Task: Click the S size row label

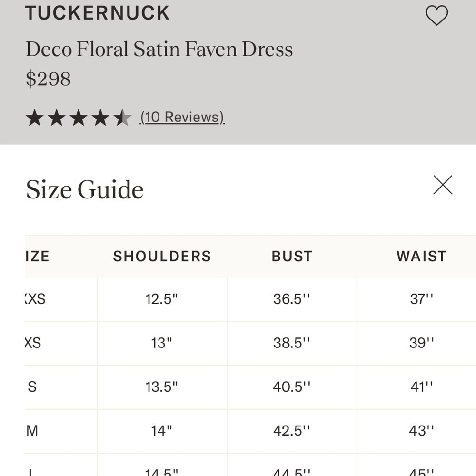Action: [x=32, y=387]
